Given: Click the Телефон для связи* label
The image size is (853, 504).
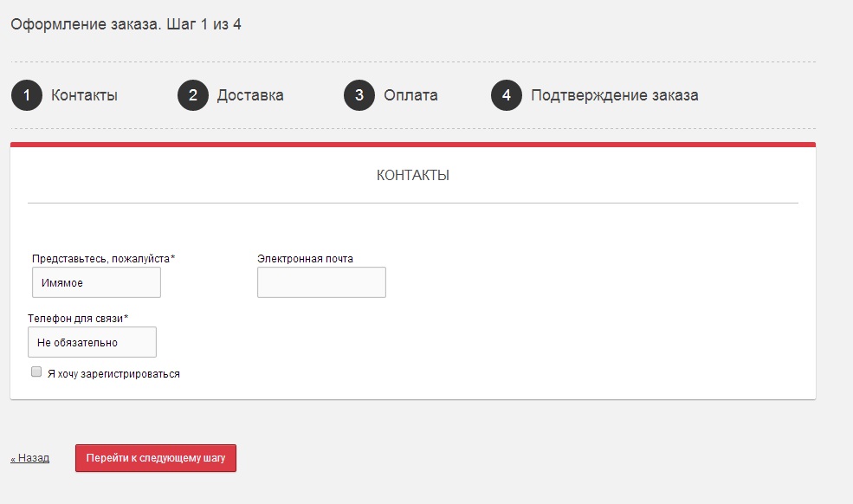Looking at the screenshot, I should [78, 319].
